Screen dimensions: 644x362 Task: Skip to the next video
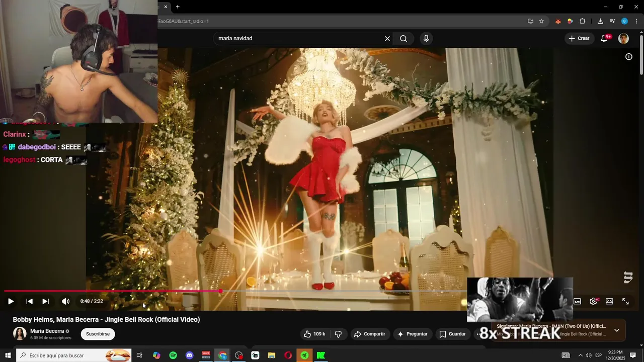point(45,301)
